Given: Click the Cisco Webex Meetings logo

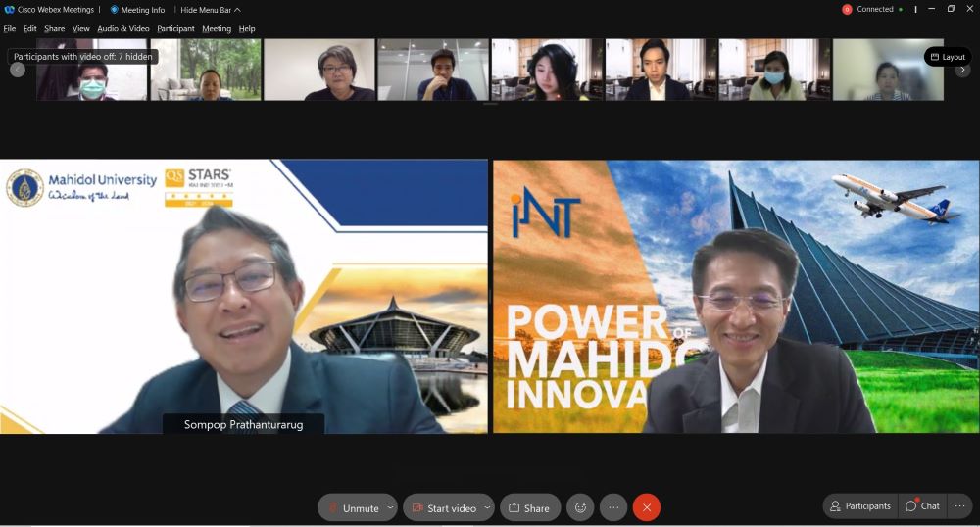Looking at the screenshot, I should 10,10.
